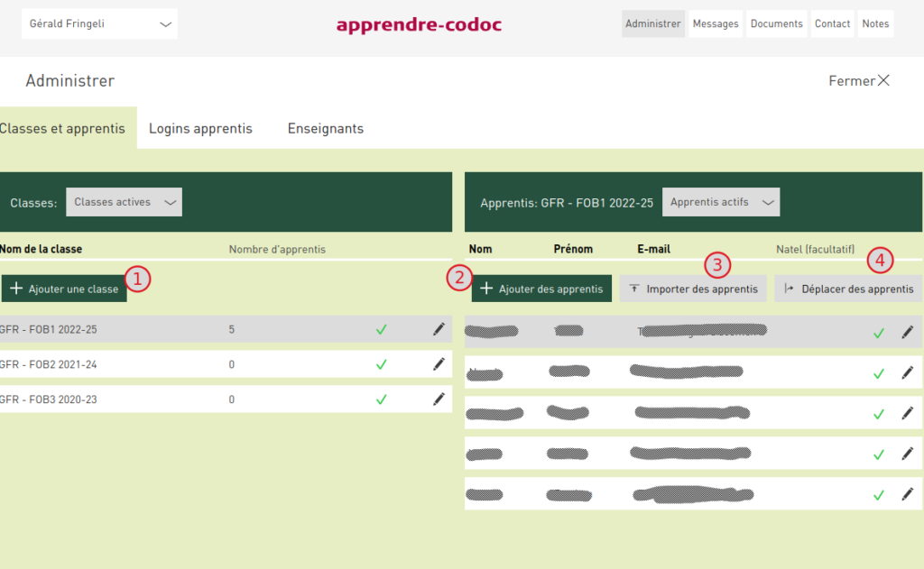924x569 pixels.
Task: Expand the Classes actives filter dropdown
Action: click(x=125, y=202)
